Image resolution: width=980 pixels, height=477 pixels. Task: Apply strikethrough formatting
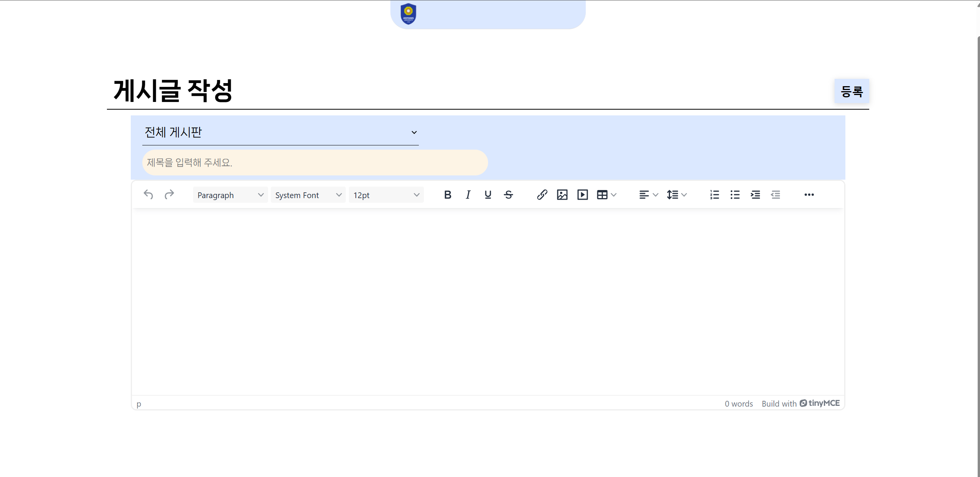(508, 195)
